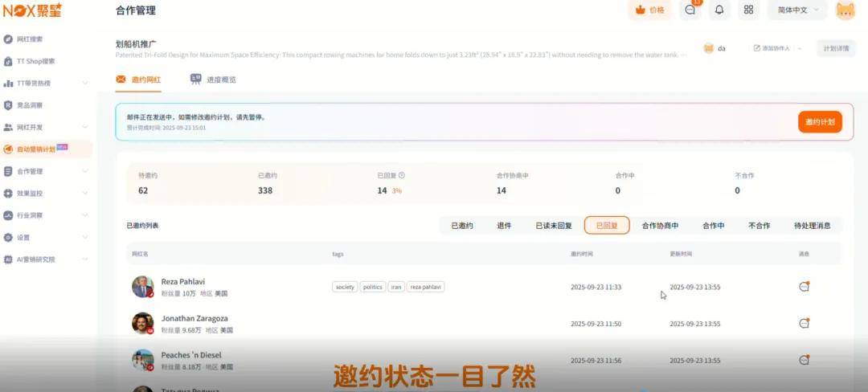Open 设置 in the sidebar
The image size is (868, 392).
[x=23, y=238]
